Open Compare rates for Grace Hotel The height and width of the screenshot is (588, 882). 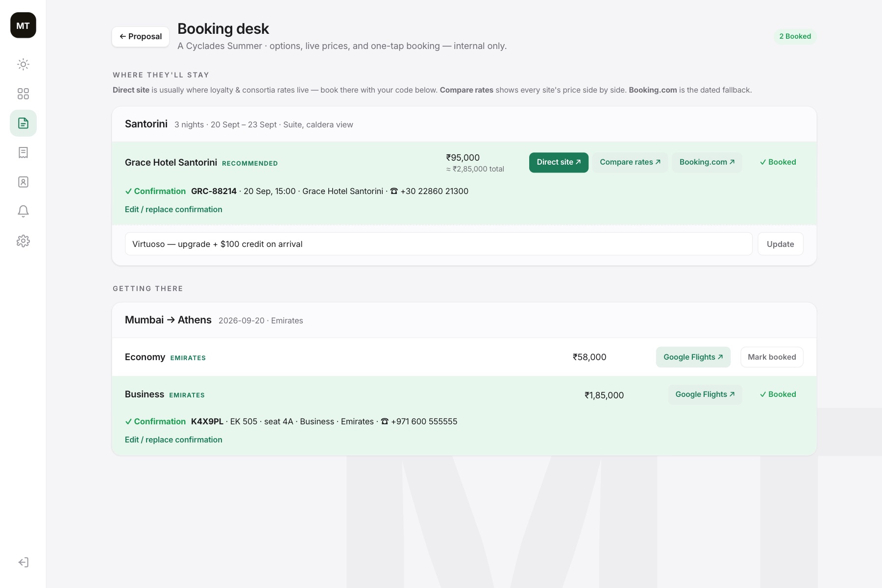pos(630,162)
